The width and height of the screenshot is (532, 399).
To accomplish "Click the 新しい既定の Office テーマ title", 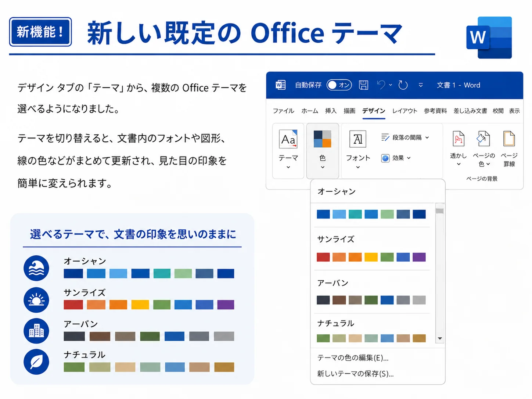I will click(245, 33).
